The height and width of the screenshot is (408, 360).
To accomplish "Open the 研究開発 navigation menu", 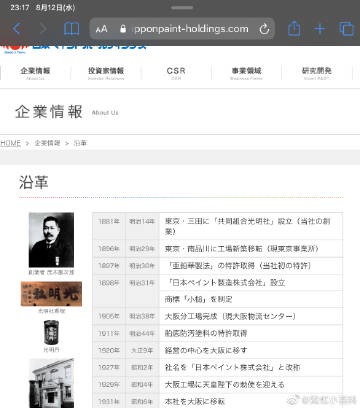I will point(316,73).
